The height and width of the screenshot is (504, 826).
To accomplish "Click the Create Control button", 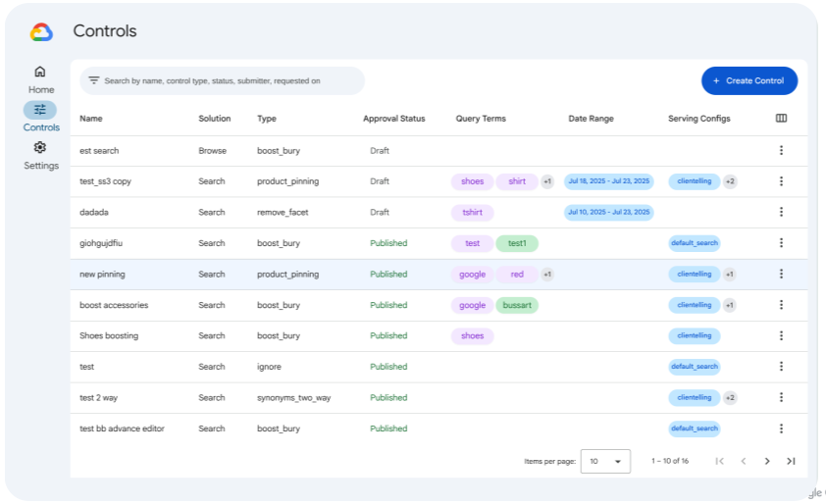I will point(749,80).
